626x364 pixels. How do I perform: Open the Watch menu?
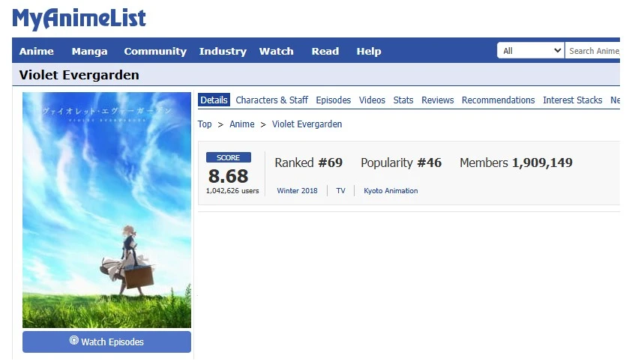(x=276, y=52)
